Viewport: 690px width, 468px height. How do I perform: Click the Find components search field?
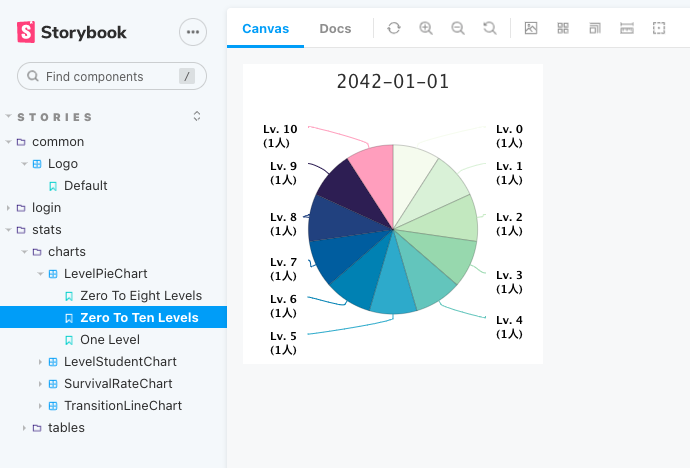point(112,76)
